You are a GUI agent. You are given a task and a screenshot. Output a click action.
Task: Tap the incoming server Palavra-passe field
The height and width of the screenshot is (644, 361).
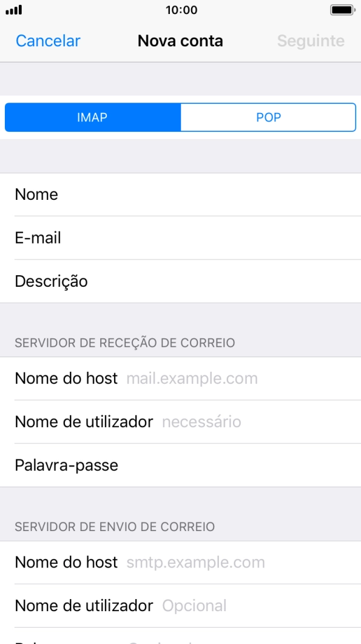[x=180, y=465]
